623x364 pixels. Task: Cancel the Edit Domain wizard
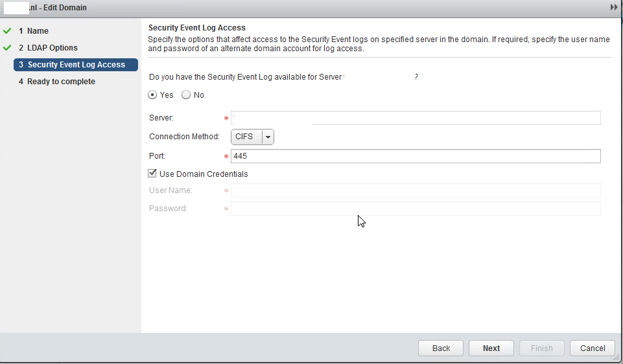click(592, 348)
